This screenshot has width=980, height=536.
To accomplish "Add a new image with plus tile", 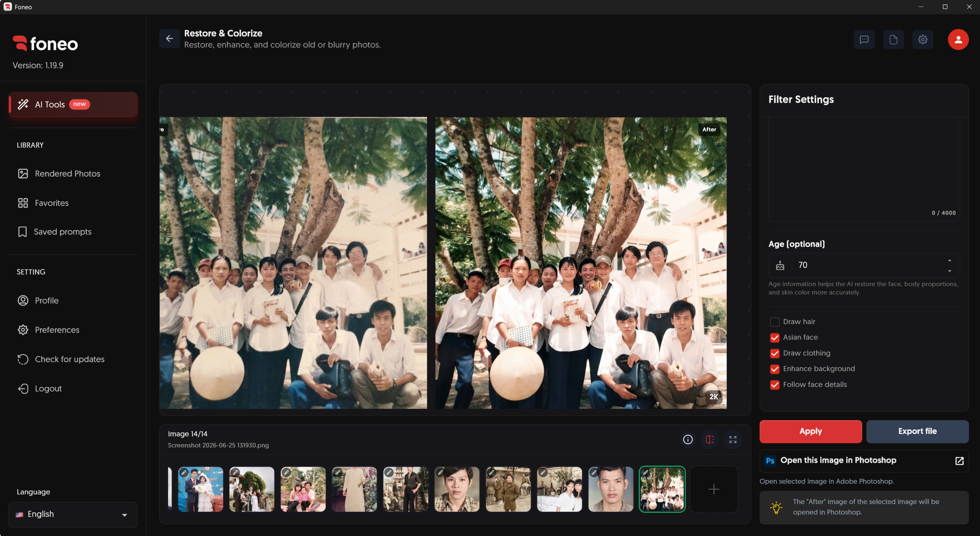I will click(x=714, y=489).
